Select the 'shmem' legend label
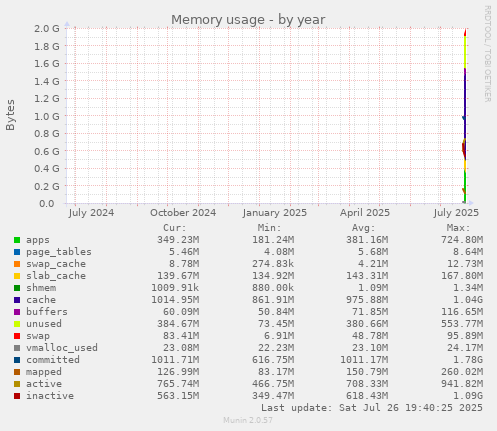This screenshot has height=431, width=497. (41, 288)
